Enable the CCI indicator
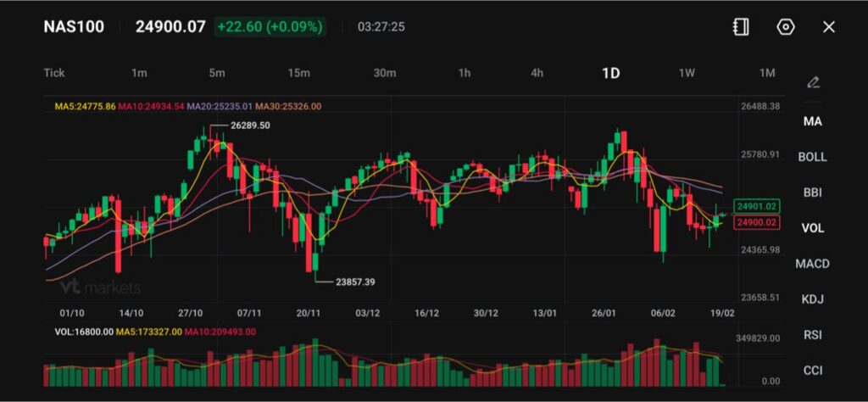The width and height of the screenshot is (868, 402). [813, 371]
